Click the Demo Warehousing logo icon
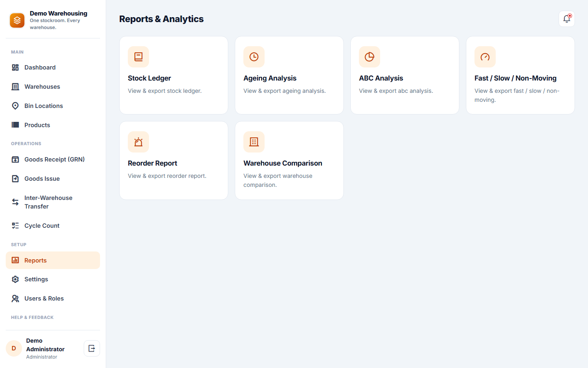 coord(17,20)
